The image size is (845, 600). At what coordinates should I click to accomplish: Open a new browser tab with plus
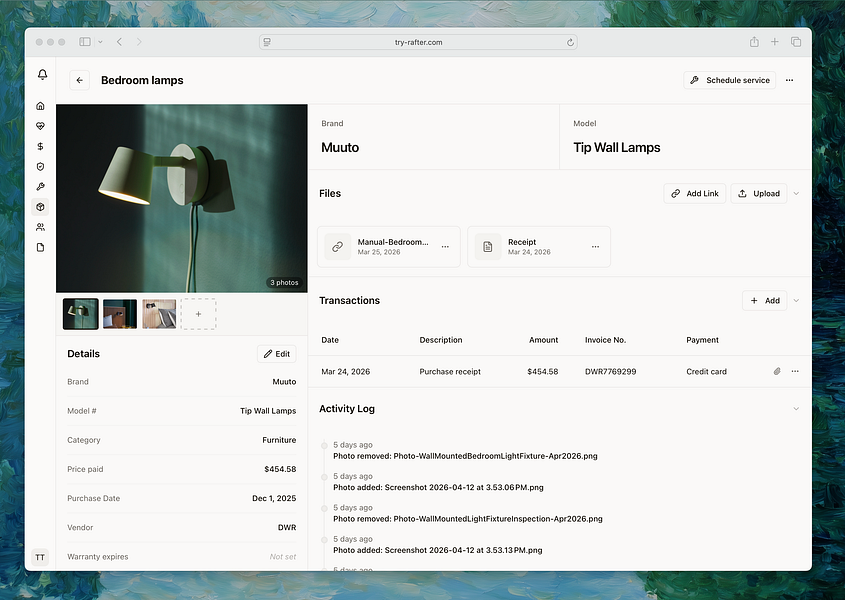coord(774,42)
